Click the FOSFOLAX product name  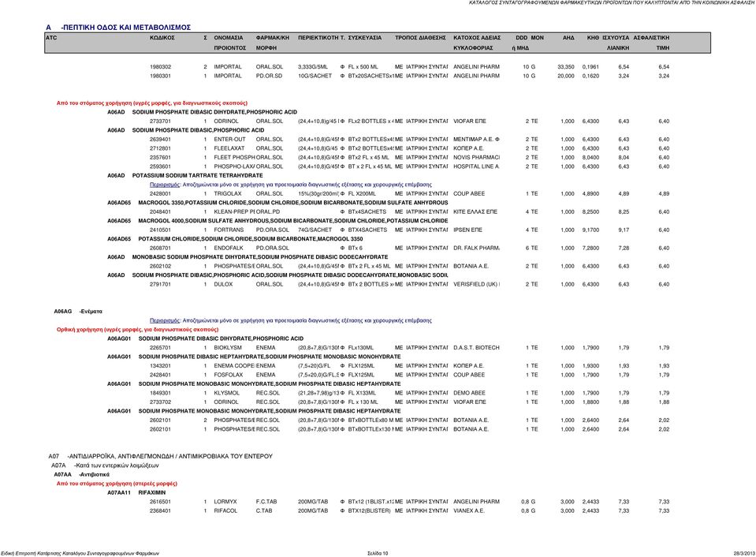coord(228,375)
